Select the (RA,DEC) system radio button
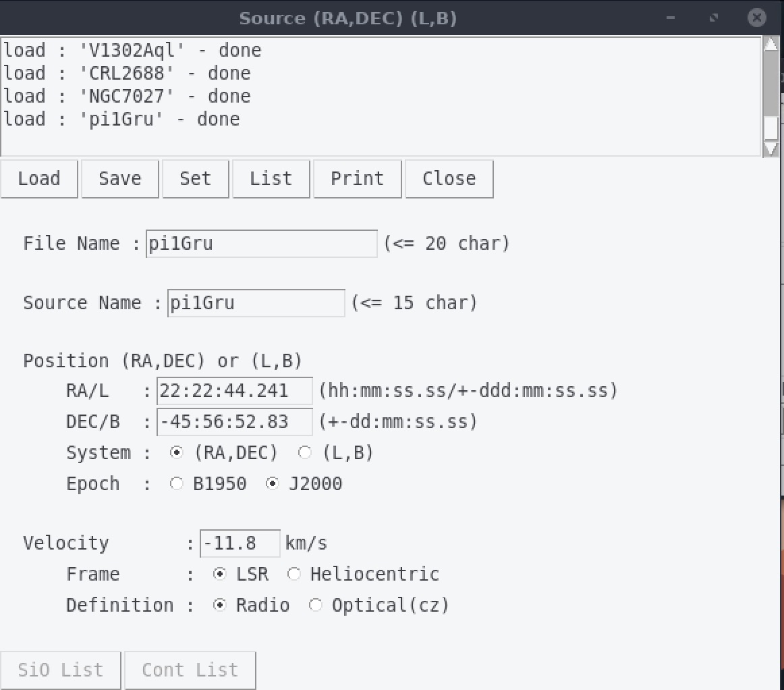This screenshot has width=784, height=690. pos(177,453)
